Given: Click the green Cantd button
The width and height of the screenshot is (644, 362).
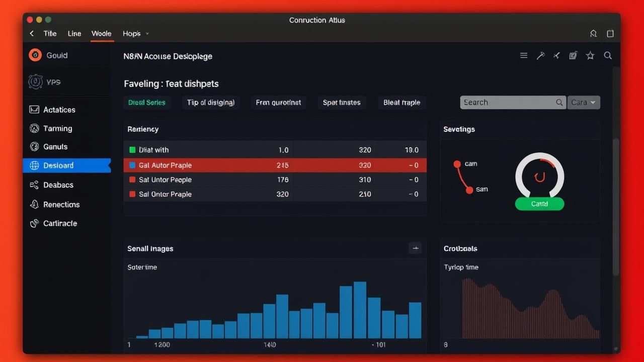Looking at the screenshot, I should click(539, 204).
